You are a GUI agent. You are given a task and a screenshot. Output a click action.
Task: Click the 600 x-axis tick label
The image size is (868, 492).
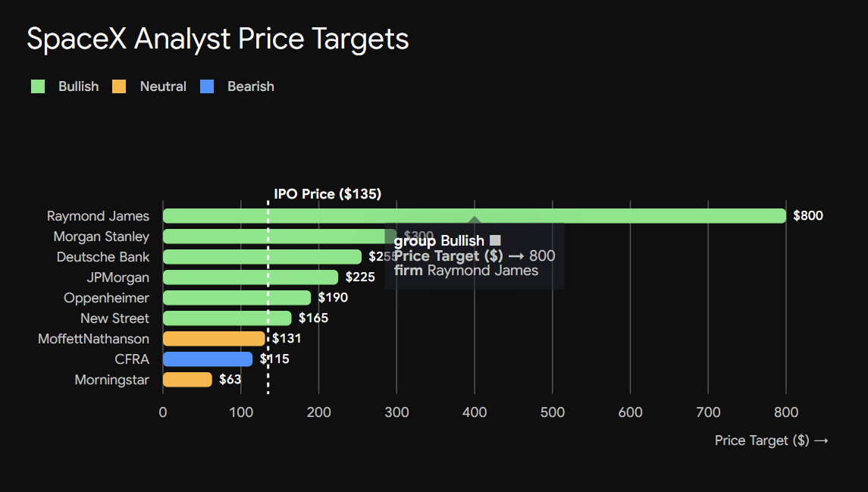click(631, 412)
